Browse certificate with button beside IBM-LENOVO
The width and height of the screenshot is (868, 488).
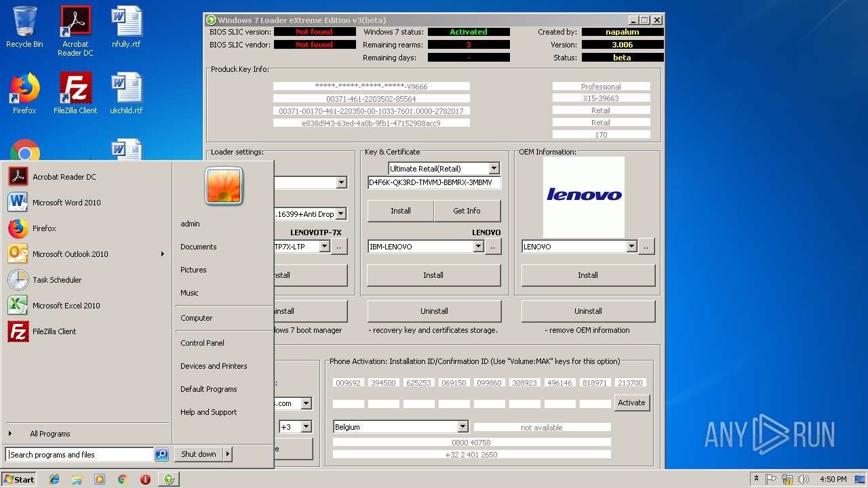point(493,247)
